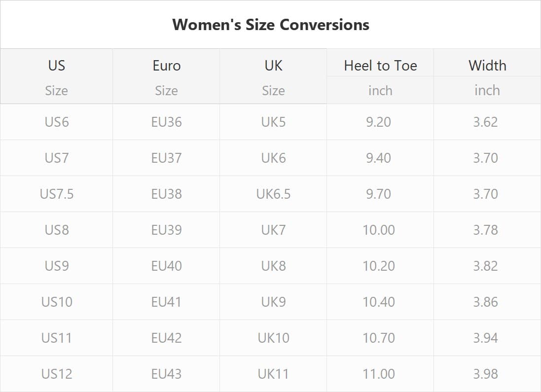Click the US6 size cell

(x=57, y=122)
